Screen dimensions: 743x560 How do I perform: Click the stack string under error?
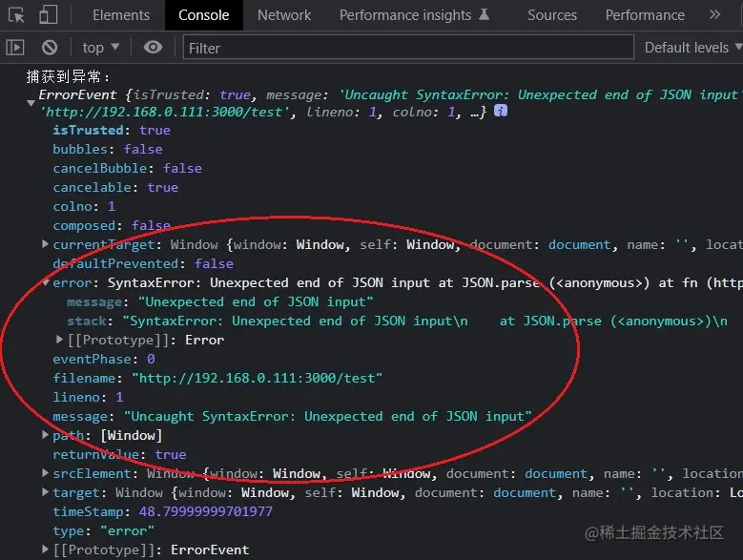pos(425,321)
